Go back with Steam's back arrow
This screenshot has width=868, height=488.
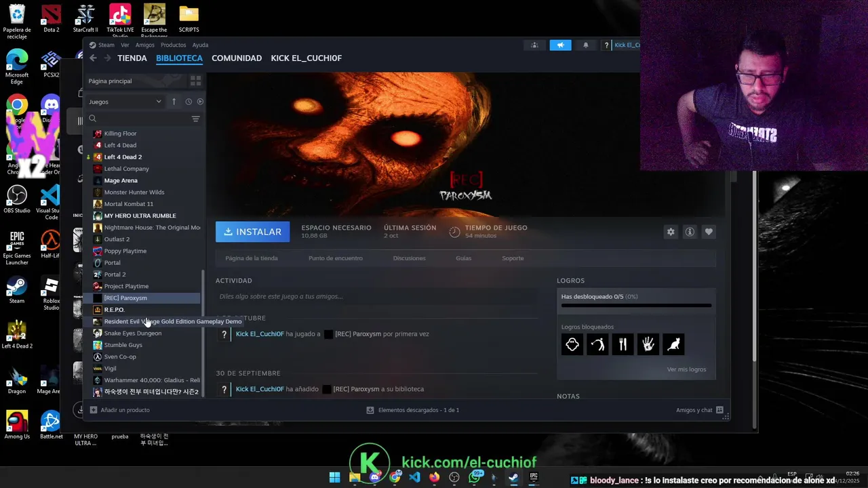pos(93,58)
